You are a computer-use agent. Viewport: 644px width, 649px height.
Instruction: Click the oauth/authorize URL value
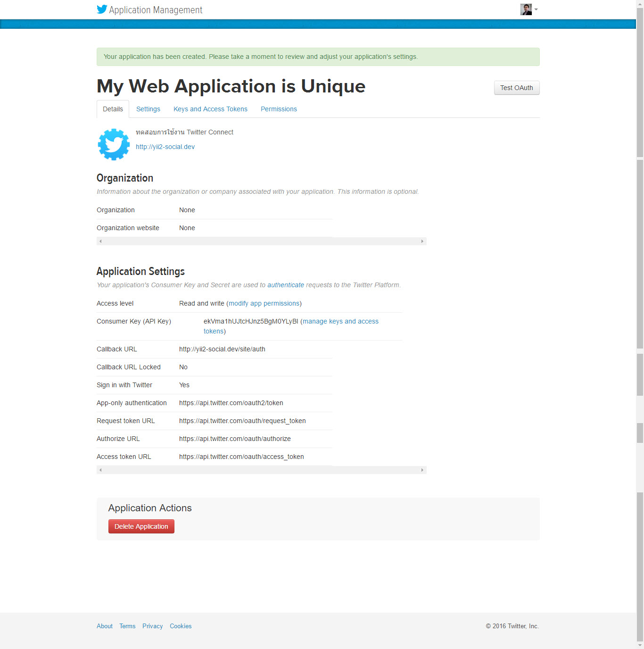coord(235,439)
